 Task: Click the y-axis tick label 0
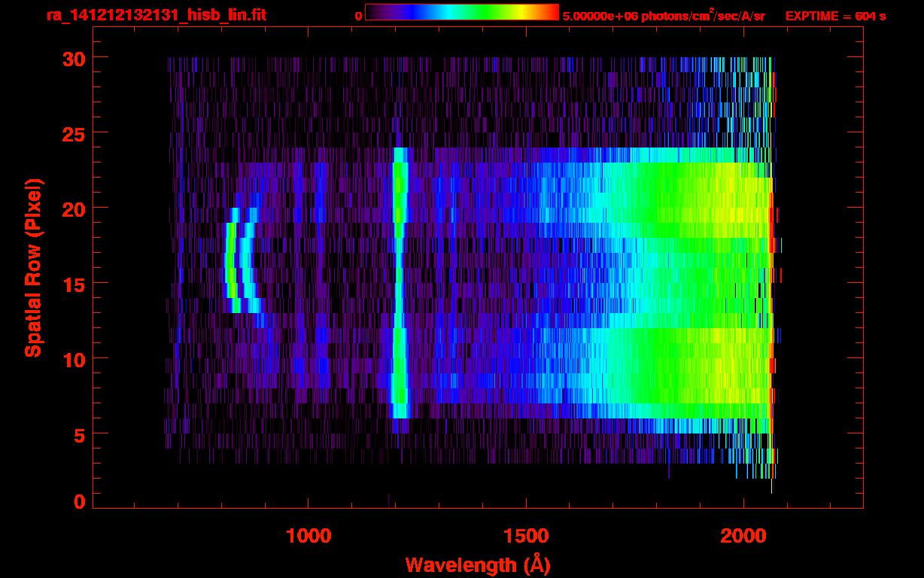click(80, 502)
